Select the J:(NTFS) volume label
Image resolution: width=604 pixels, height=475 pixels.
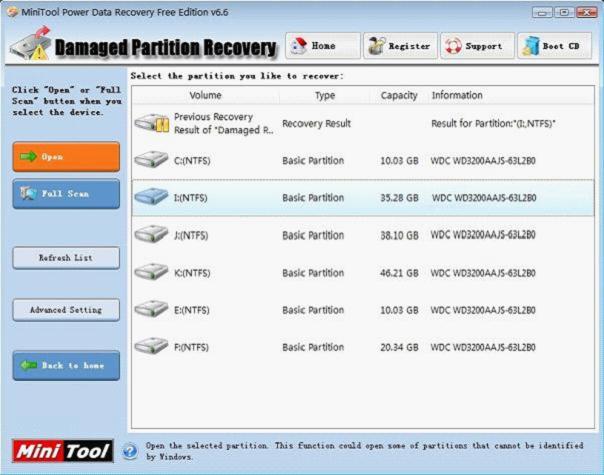tap(191, 235)
